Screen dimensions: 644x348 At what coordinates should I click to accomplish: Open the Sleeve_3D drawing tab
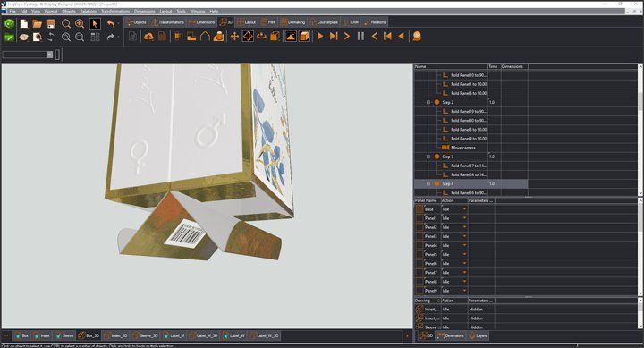145,335
